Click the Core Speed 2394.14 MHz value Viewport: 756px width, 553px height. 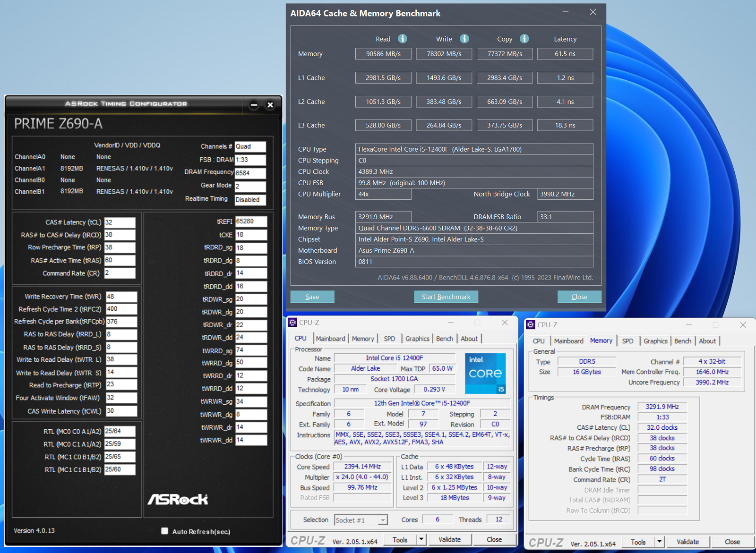pyautogui.click(x=362, y=467)
